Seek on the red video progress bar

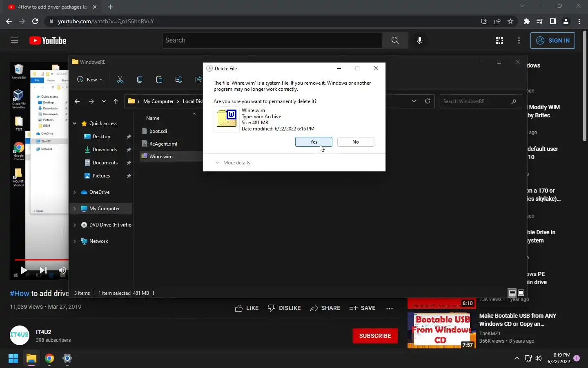point(41,260)
